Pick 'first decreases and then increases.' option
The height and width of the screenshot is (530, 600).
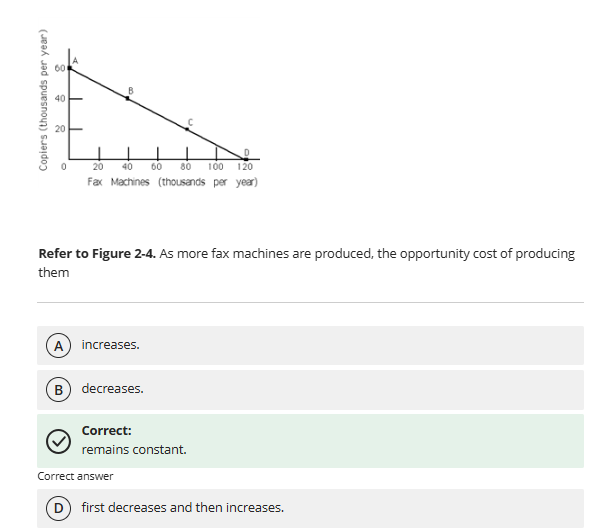point(183,507)
